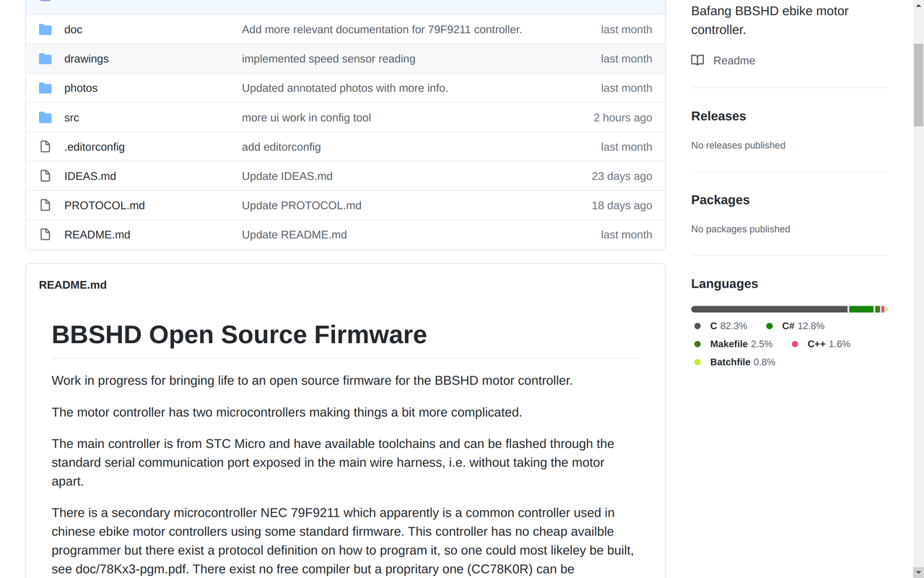Click the file icon beside .editorconfig
Viewport: 924px width, 578px height.
45,146
